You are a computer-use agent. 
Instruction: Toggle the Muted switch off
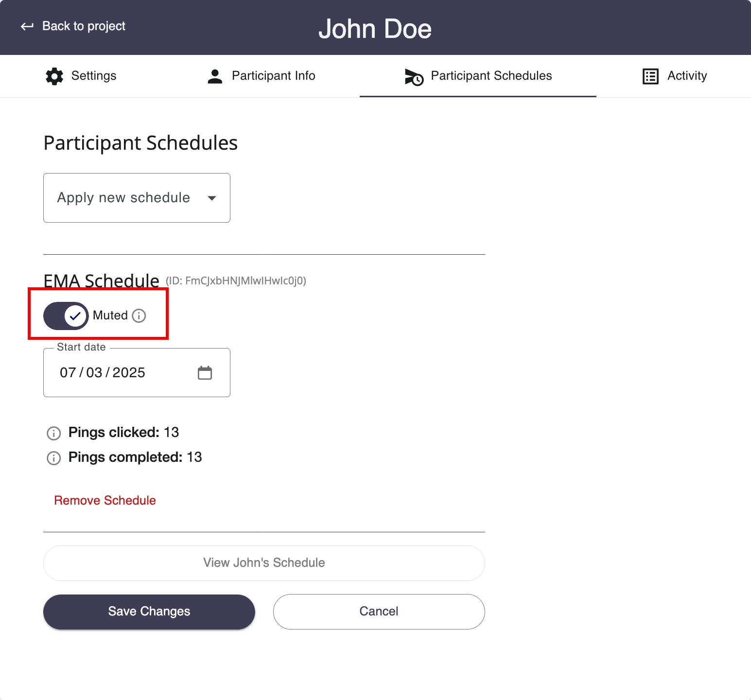click(66, 316)
